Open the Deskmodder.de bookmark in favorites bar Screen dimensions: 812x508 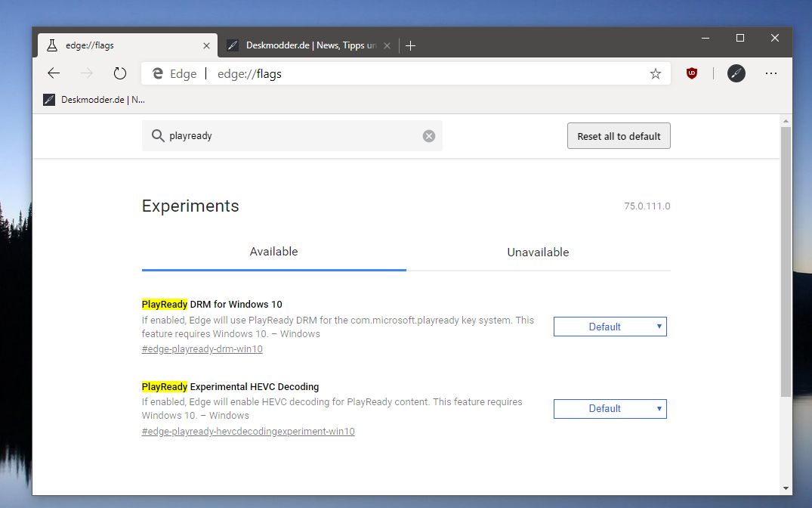[x=94, y=100]
